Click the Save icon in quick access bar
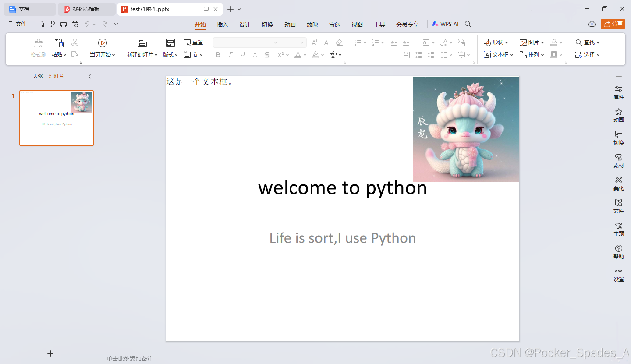The image size is (631, 364). point(41,24)
